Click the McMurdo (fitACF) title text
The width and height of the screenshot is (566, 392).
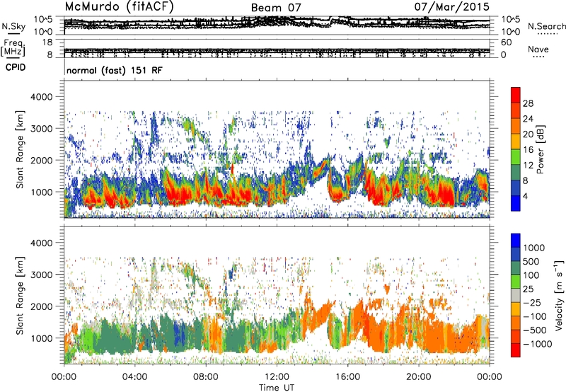119,7
